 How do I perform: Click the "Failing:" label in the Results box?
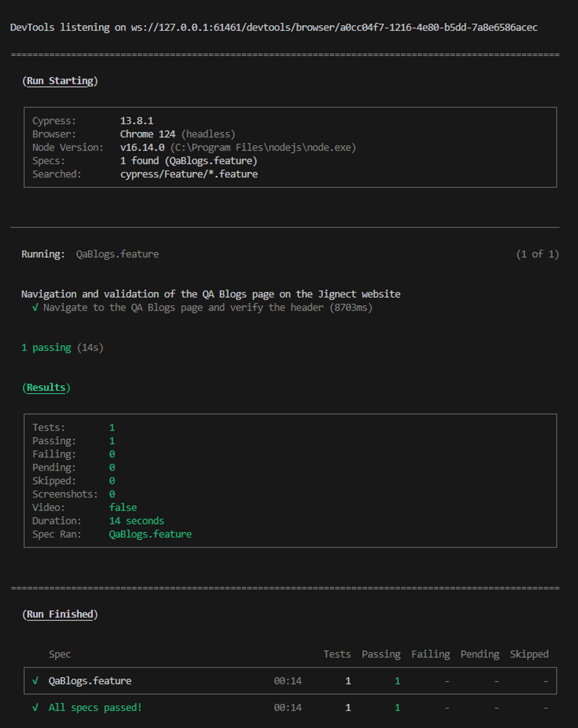coord(54,454)
